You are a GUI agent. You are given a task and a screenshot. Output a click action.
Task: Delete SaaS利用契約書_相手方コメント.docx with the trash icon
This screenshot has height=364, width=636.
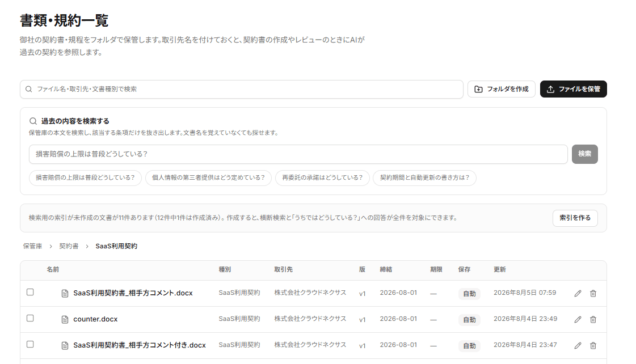point(593,294)
